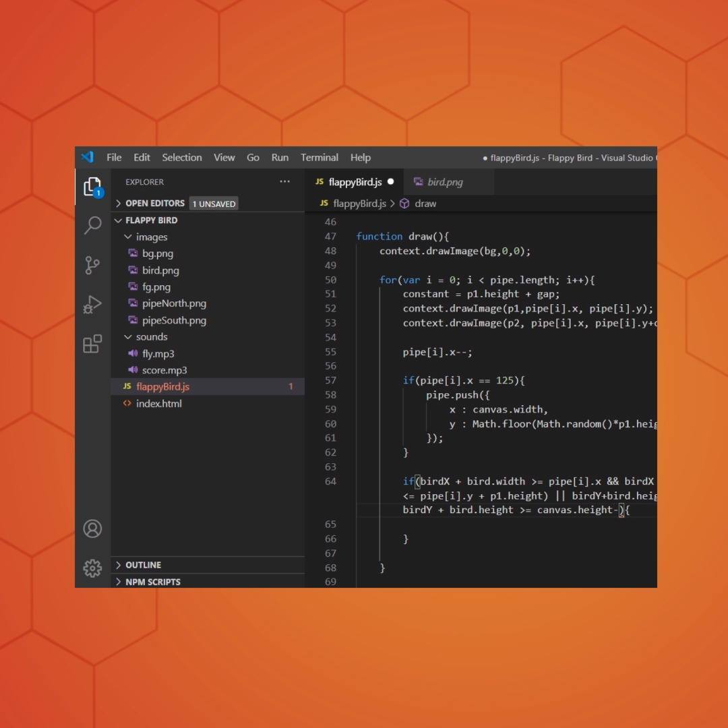Open Explorer more actions ellipsis
728x728 pixels.
click(x=284, y=181)
